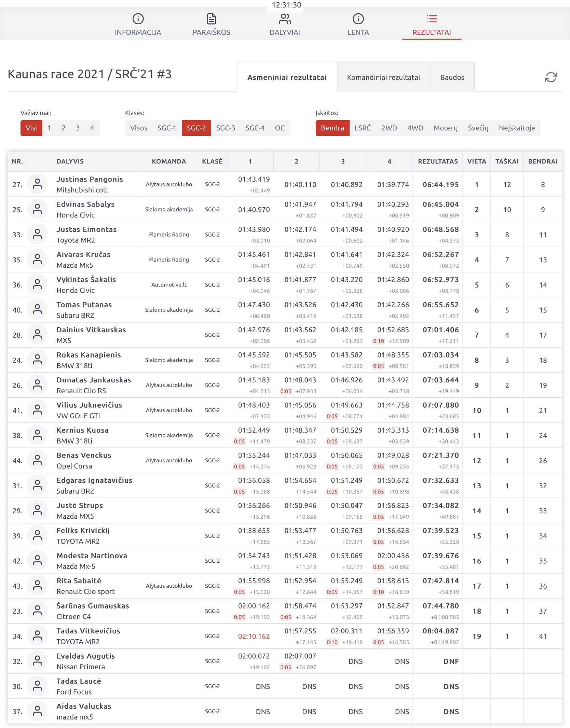Click Aivaras Kručas avatar icon
Screen dimensions: 570x728
37,260
